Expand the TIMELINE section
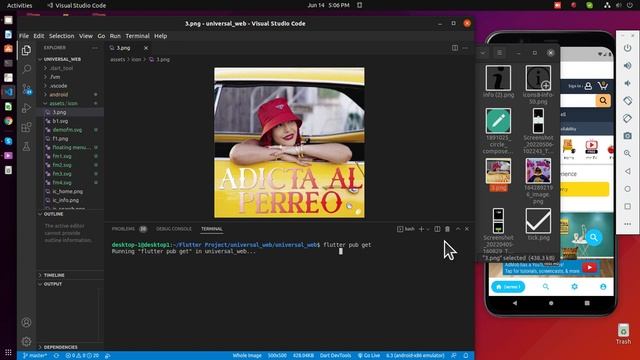 54,275
